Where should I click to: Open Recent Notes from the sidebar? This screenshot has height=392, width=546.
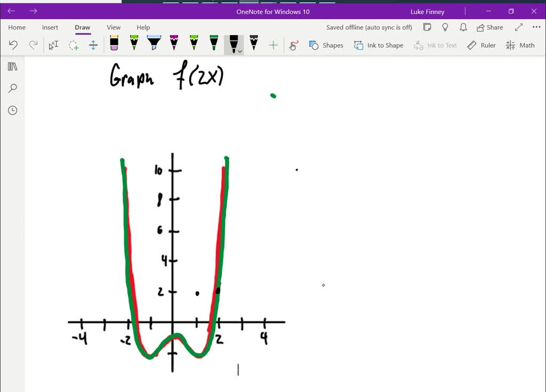(12, 110)
